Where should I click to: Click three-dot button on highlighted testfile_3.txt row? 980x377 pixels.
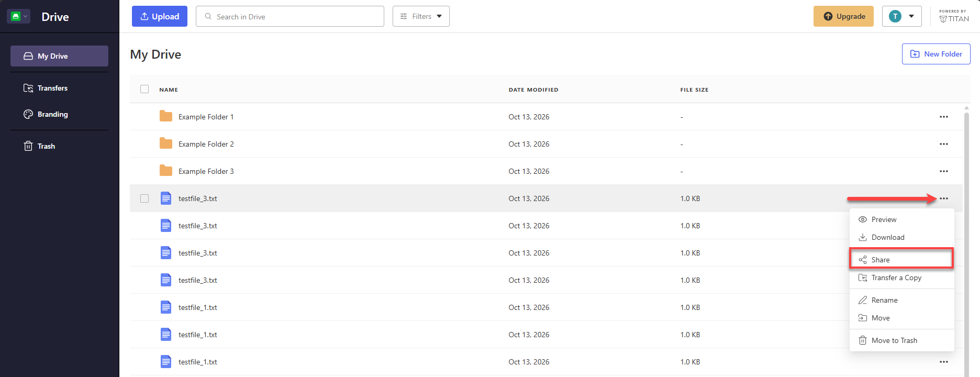[x=944, y=198]
